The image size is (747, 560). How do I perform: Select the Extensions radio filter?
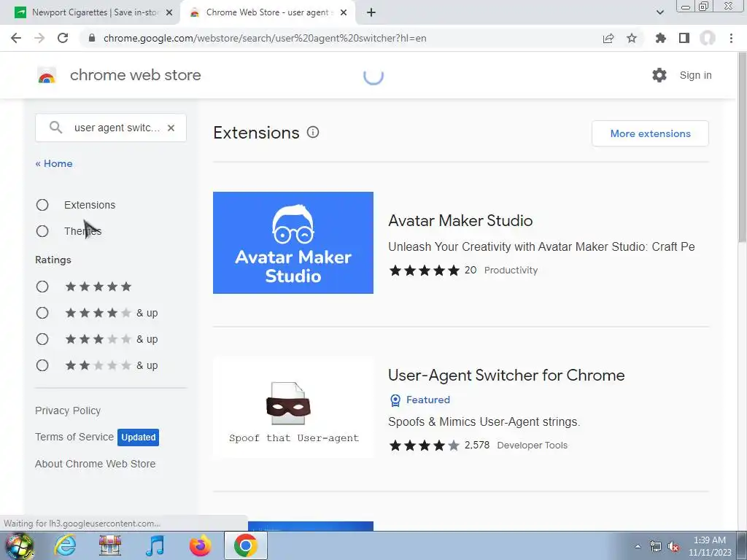click(42, 205)
